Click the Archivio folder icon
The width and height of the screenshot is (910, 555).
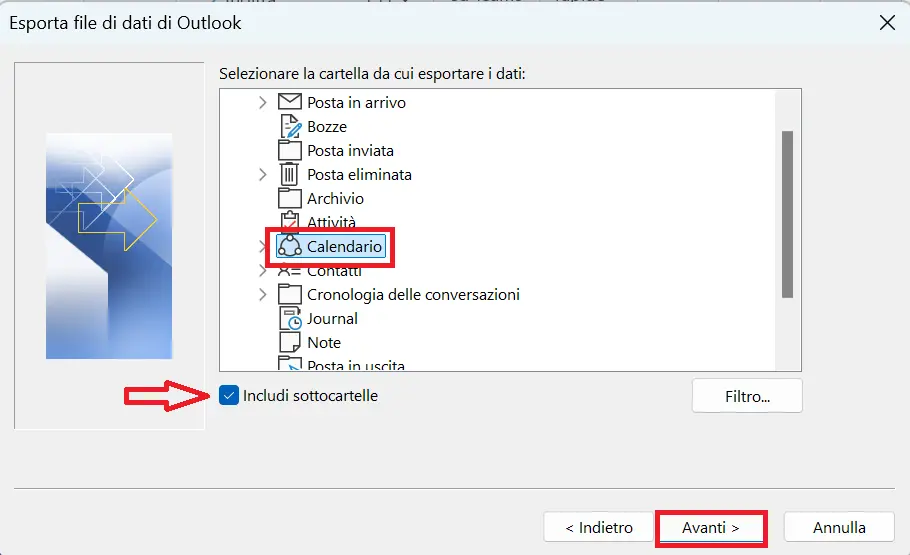(x=290, y=198)
